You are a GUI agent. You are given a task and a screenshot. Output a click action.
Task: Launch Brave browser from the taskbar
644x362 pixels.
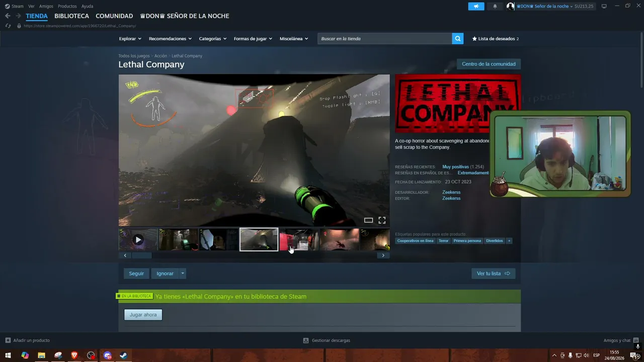(74, 355)
